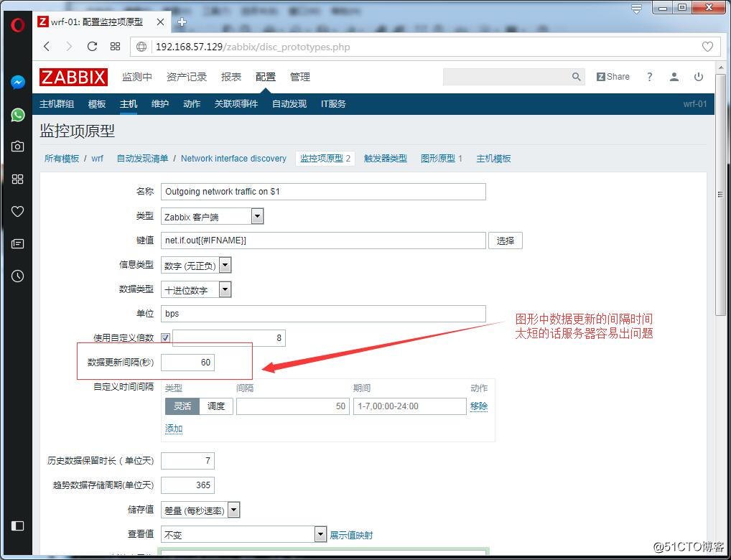Click the 名称 input field
The image size is (731, 560).
pos(323,192)
